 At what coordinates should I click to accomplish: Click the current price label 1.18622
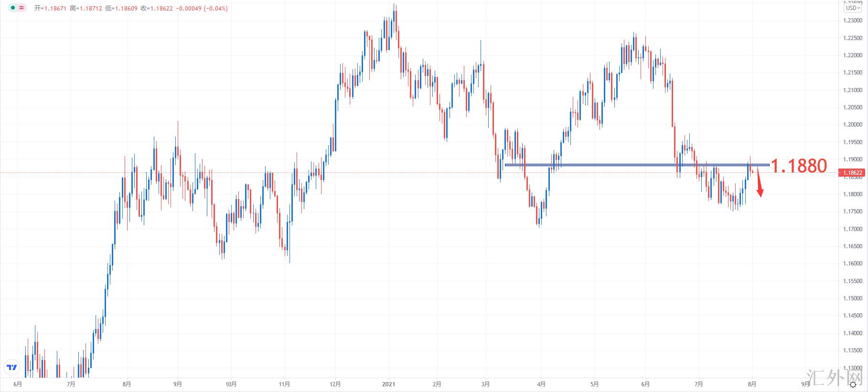(852, 173)
